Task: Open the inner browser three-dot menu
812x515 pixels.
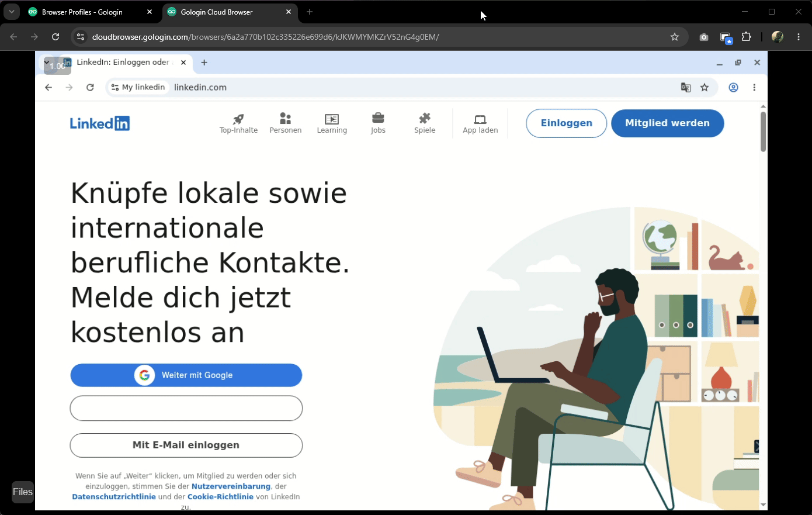Action: 754,88
